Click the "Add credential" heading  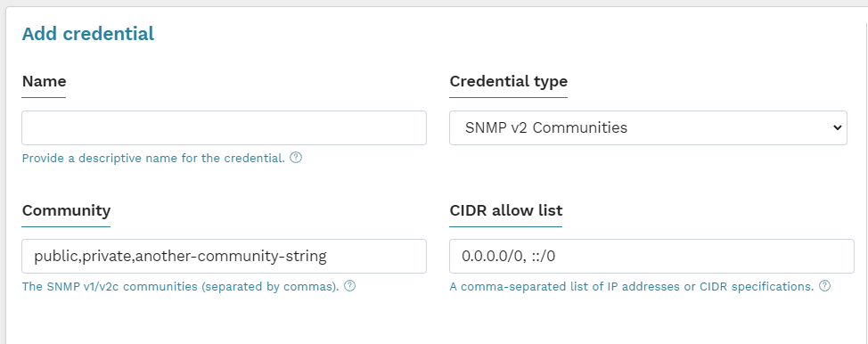pos(88,34)
